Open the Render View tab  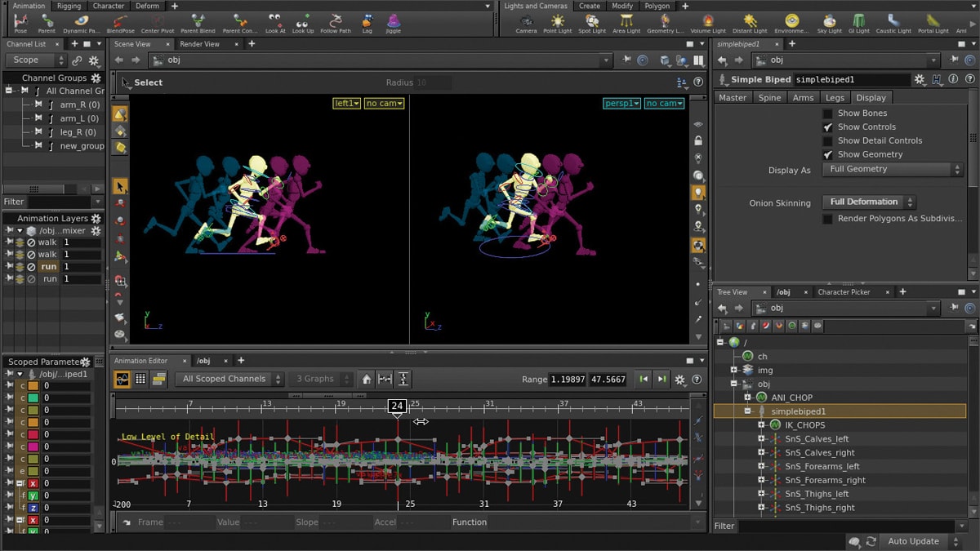point(199,44)
